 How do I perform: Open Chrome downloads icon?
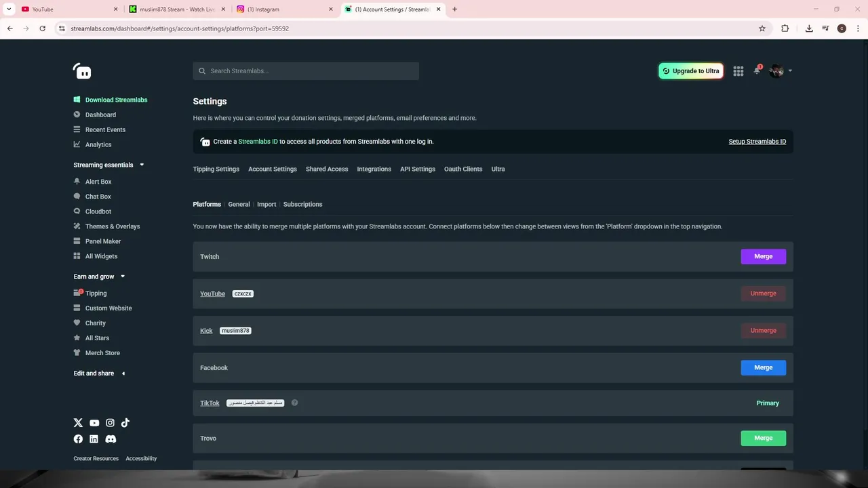point(809,28)
